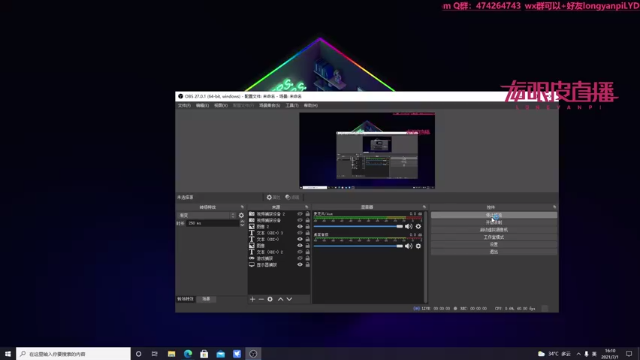The image size is (640, 360).
Task: Open notification center in system tray
Action: 629,354
